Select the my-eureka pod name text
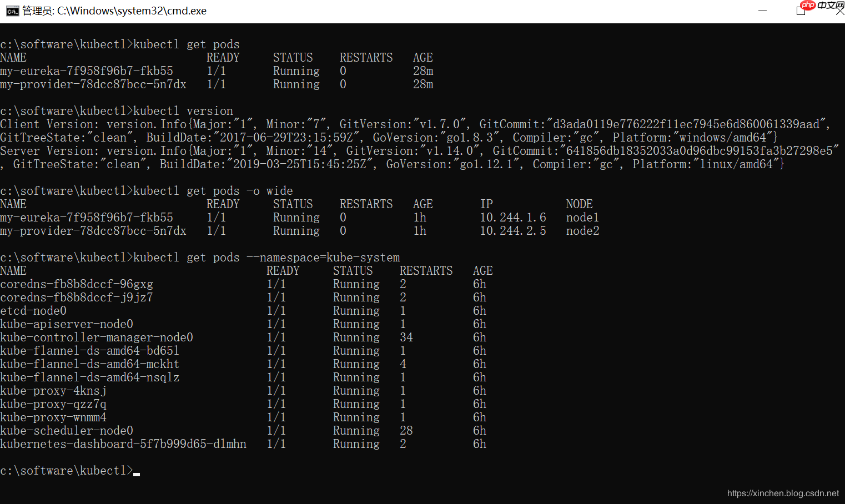 [86, 70]
